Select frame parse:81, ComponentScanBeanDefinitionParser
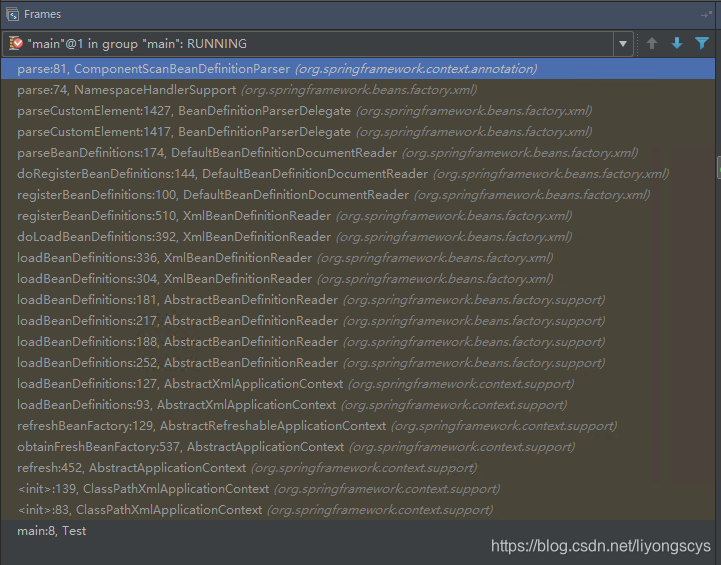The image size is (721, 565). click(x=358, y=69)
